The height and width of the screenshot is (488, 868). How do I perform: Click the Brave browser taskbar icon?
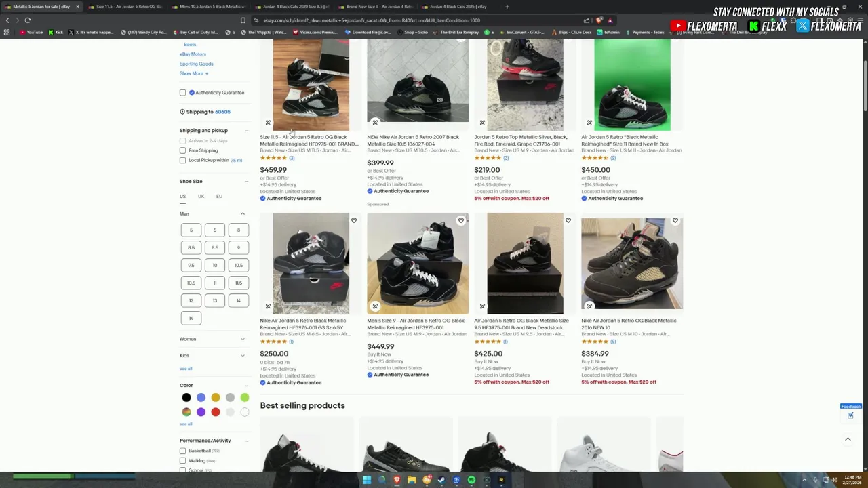click(x=397, y=480)
